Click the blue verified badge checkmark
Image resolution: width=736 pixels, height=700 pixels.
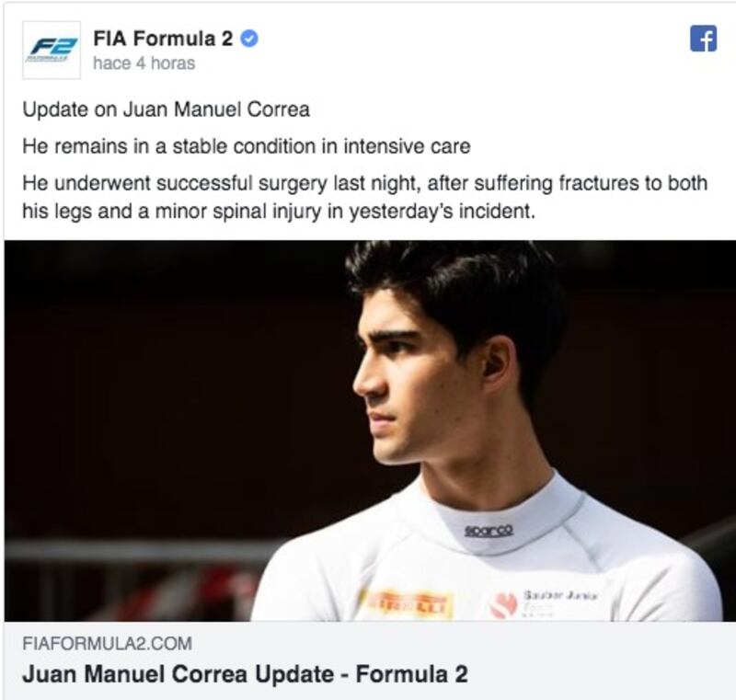249,39
